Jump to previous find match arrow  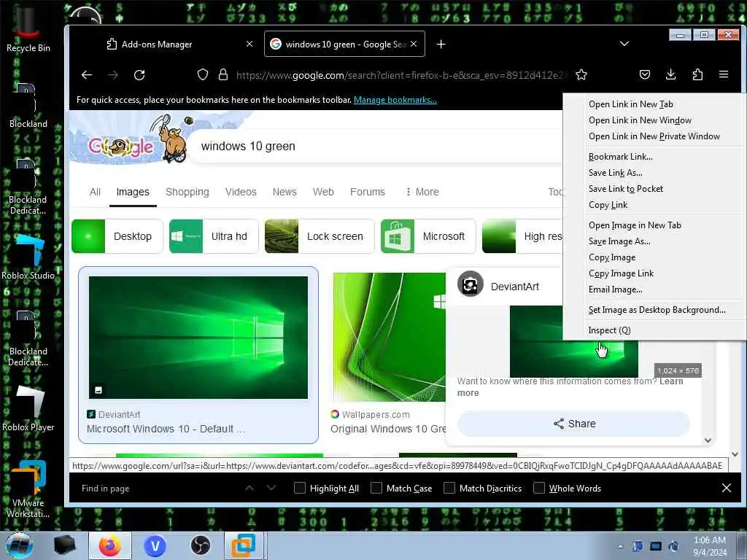click(x=249, y=488)
